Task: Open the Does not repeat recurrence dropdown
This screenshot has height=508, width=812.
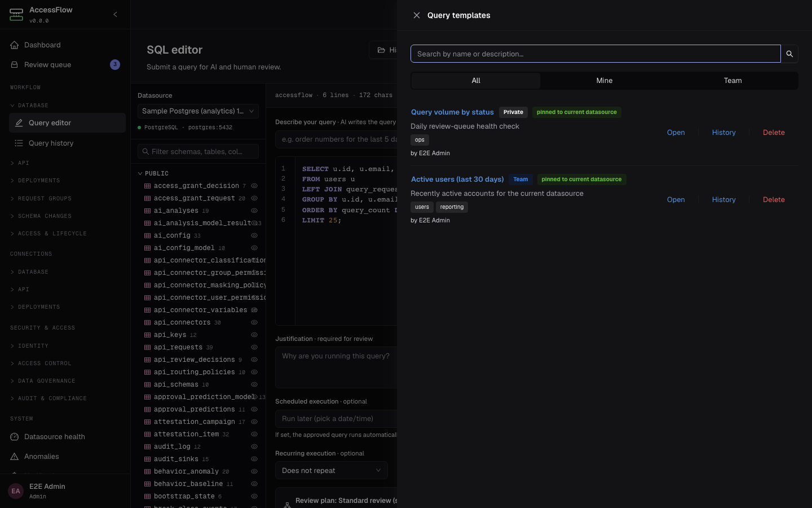Action: tap(332, 471)
